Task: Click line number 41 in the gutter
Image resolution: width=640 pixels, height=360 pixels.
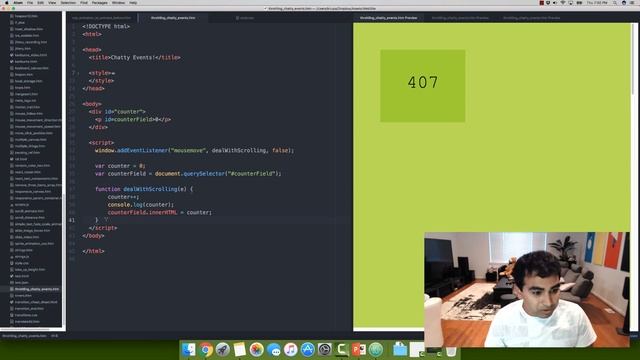Action: click(72, 220)
